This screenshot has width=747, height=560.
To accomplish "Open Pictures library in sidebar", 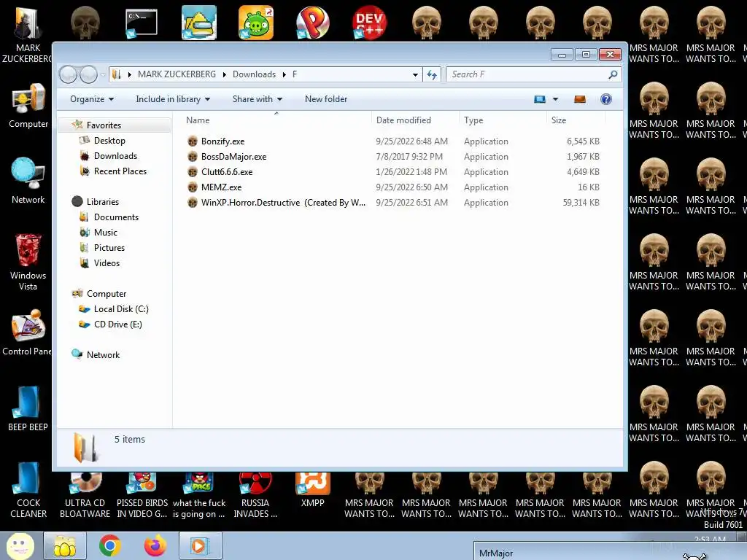I will pyautogui.click(x=109, y=248).
